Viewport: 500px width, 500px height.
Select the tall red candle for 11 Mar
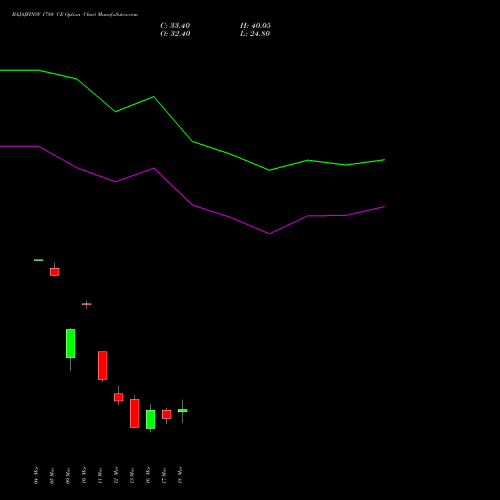pos(103,365)
